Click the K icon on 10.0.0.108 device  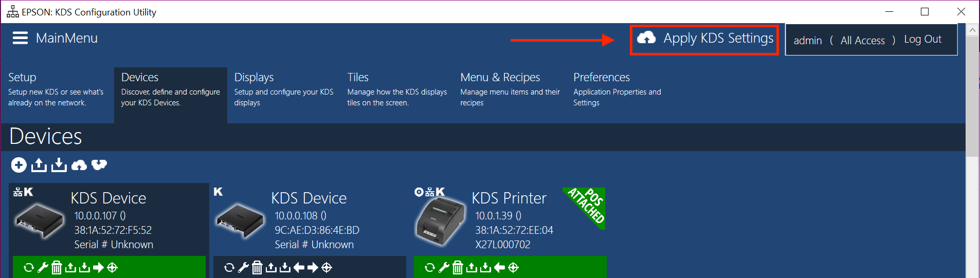point(219,192)
